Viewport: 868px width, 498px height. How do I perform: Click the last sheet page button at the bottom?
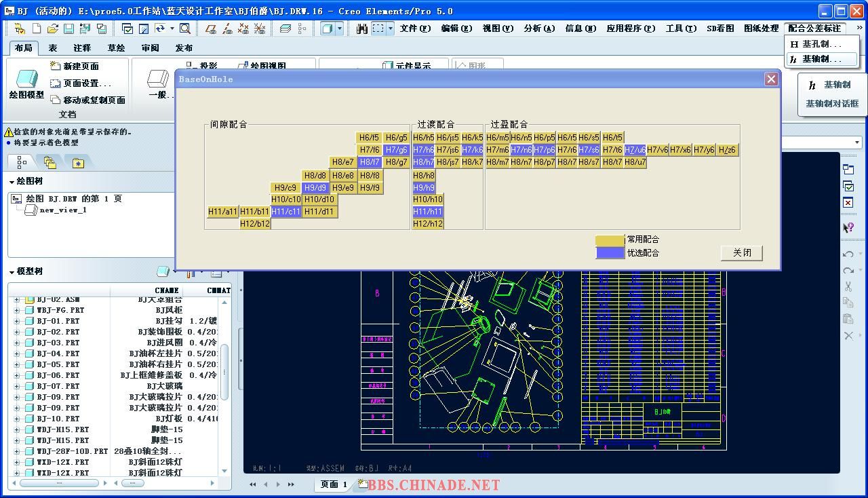tap(292, 484)
